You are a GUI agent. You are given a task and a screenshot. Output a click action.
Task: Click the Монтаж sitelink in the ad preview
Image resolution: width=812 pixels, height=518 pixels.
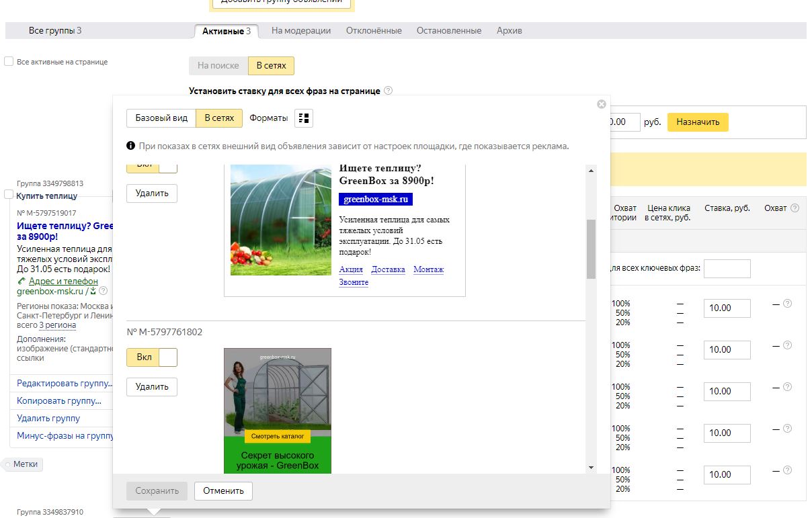pos(429,269)
